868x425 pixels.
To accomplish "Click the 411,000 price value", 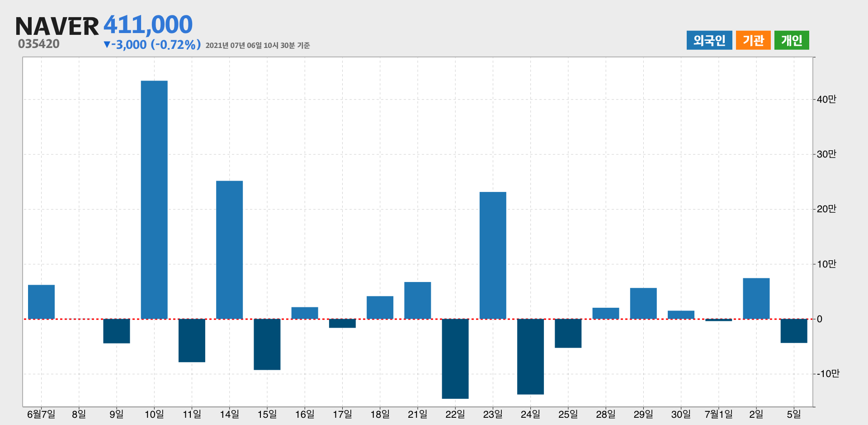I will [148, 24].
